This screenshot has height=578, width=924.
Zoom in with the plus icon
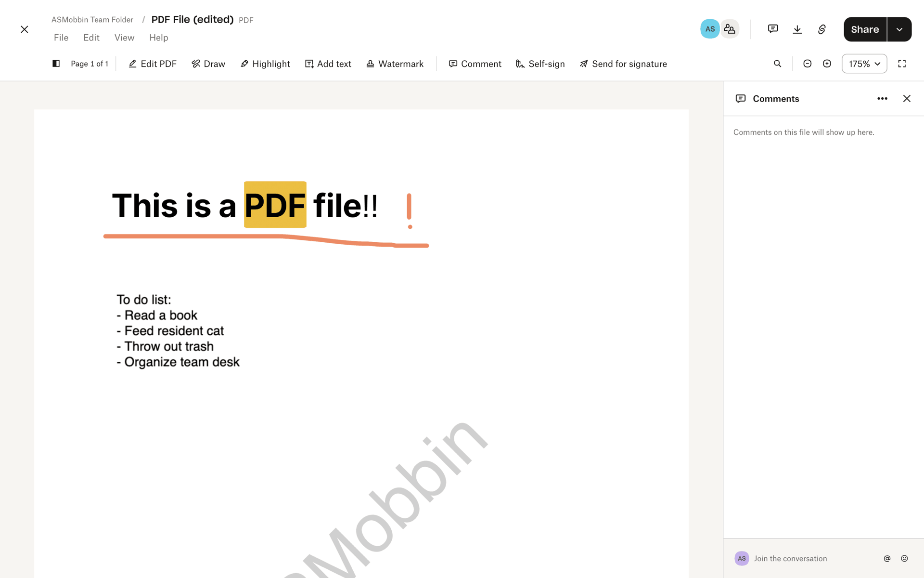[x=827, y=64]
